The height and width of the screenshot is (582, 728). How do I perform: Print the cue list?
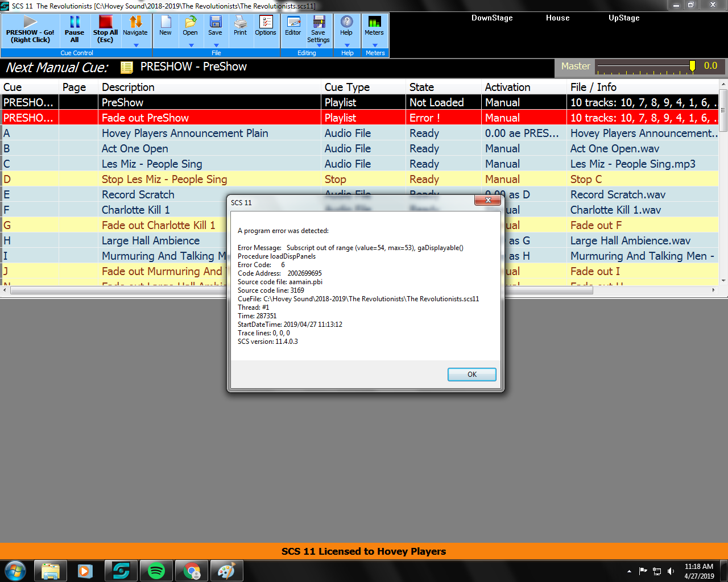pos(241,23)
